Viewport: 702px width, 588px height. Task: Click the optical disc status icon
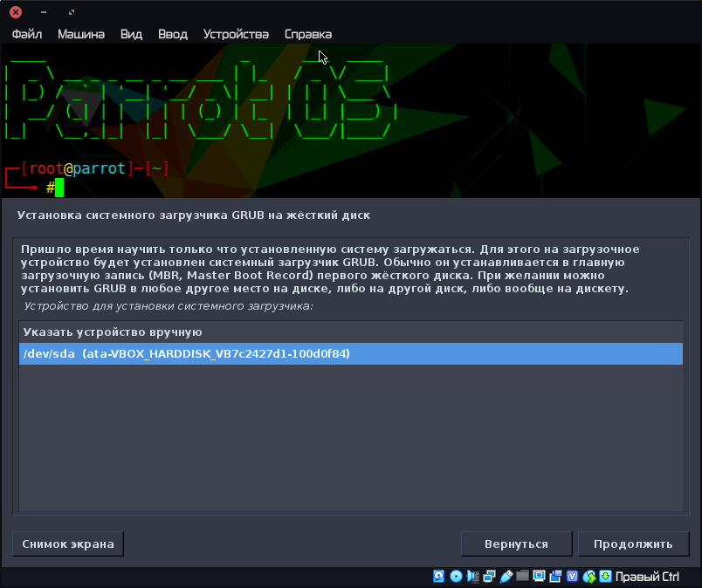pos(456,577)
